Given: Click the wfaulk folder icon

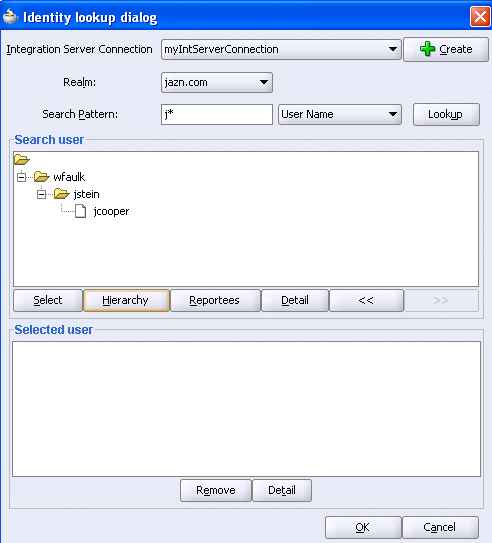Looking at the screenshot, I should coord(42,177).
